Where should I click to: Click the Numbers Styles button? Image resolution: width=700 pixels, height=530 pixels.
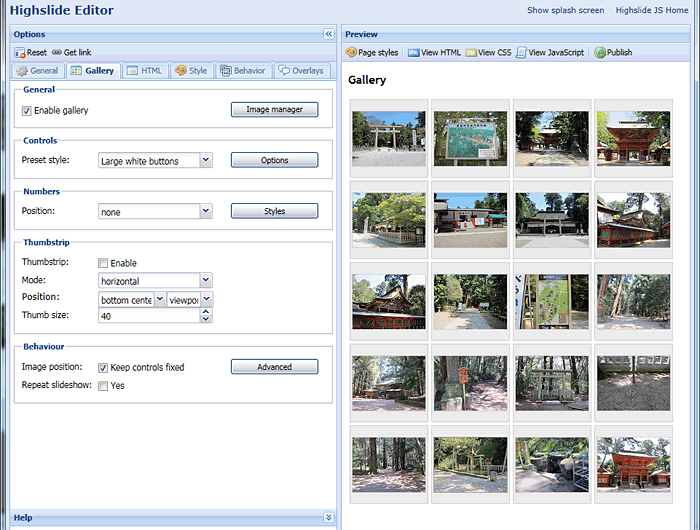click(275, 211)
